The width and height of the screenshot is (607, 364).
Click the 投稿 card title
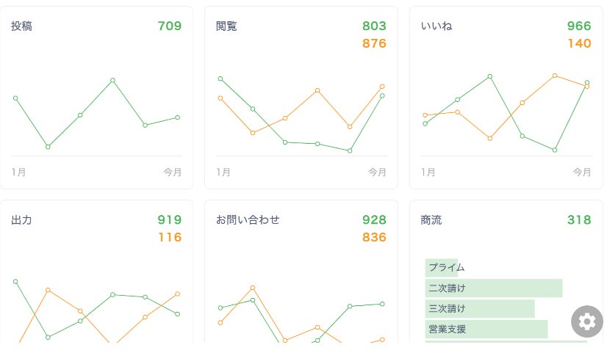click(21, 26)
